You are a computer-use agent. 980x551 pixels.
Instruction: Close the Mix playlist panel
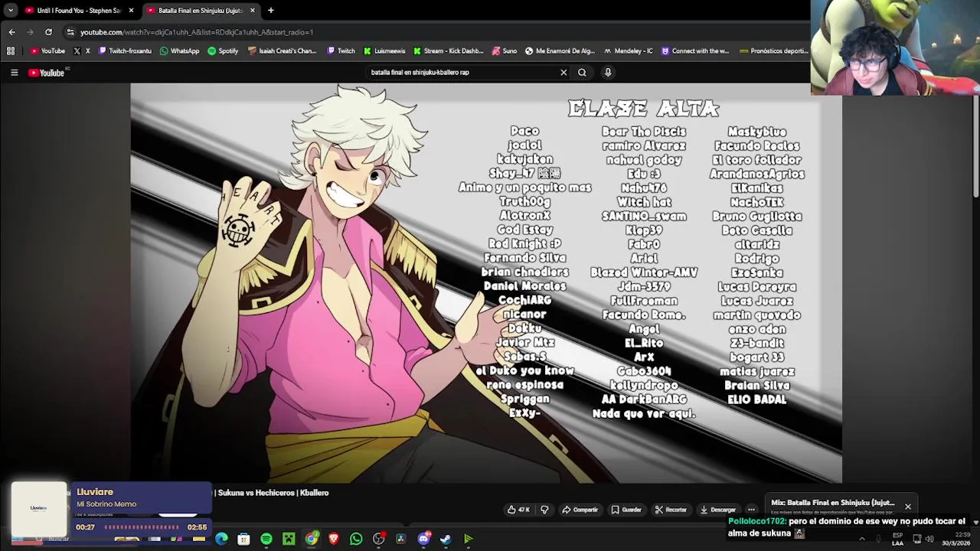(x=908, y=507)
